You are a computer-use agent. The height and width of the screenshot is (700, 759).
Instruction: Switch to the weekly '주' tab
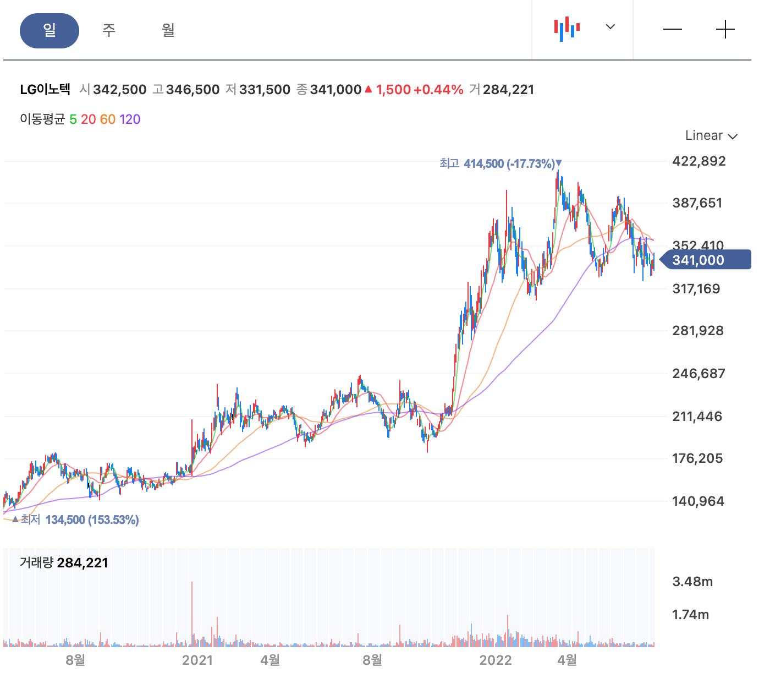pyautogui.click(x=109, y=30)
